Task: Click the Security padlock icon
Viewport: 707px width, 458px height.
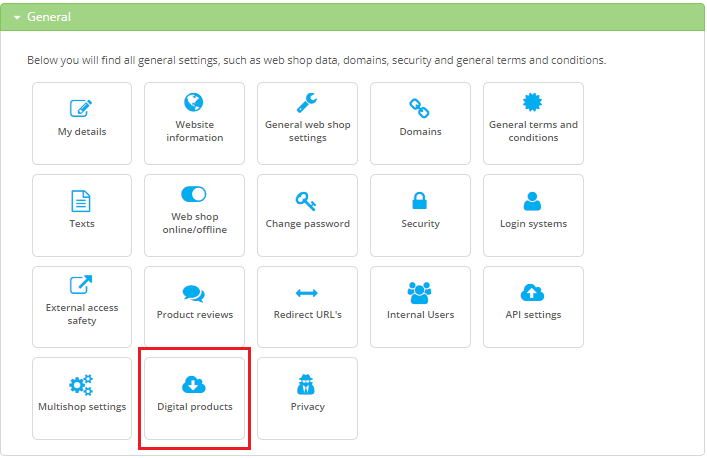Action: click(x=420, y=201)
